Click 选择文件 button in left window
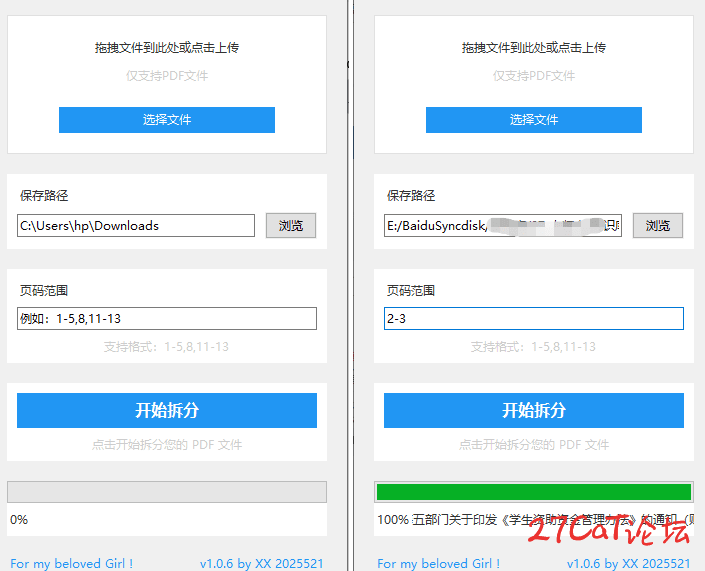Screen dimensions: 705x571 point(167,120)
